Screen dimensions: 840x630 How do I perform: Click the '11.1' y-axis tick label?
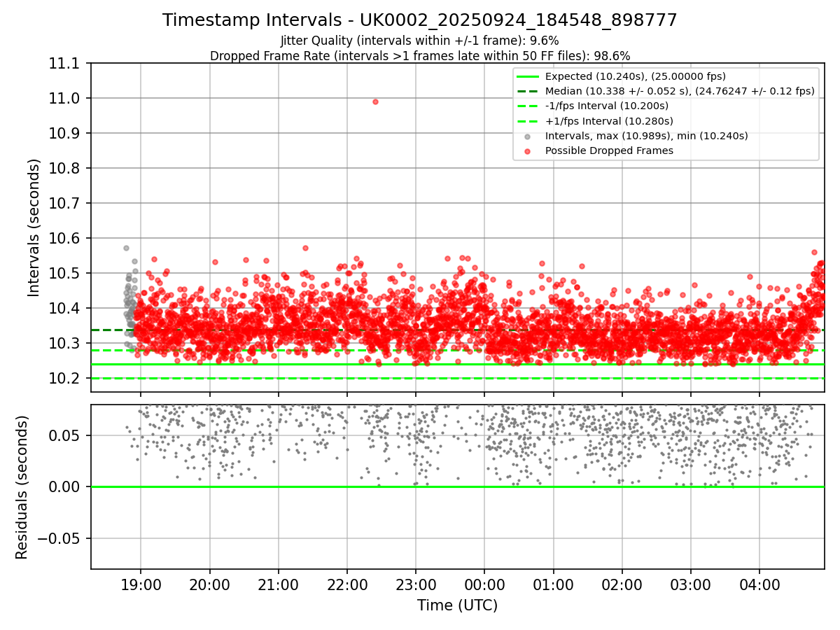click(x=66, y=64)
